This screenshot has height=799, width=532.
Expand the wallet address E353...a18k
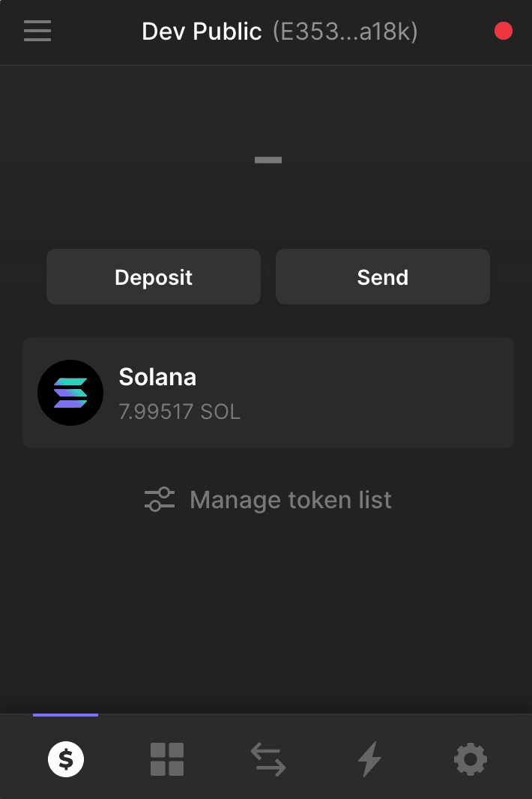(342, 31)
